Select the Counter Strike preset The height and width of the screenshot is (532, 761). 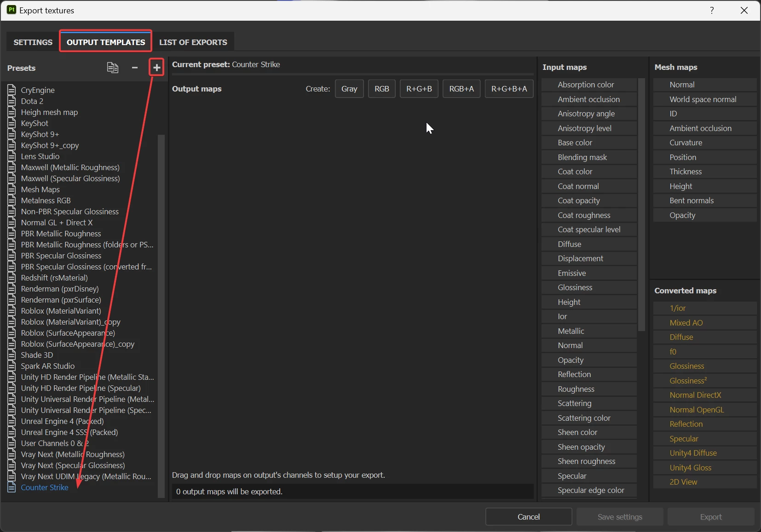click(45, 487)
